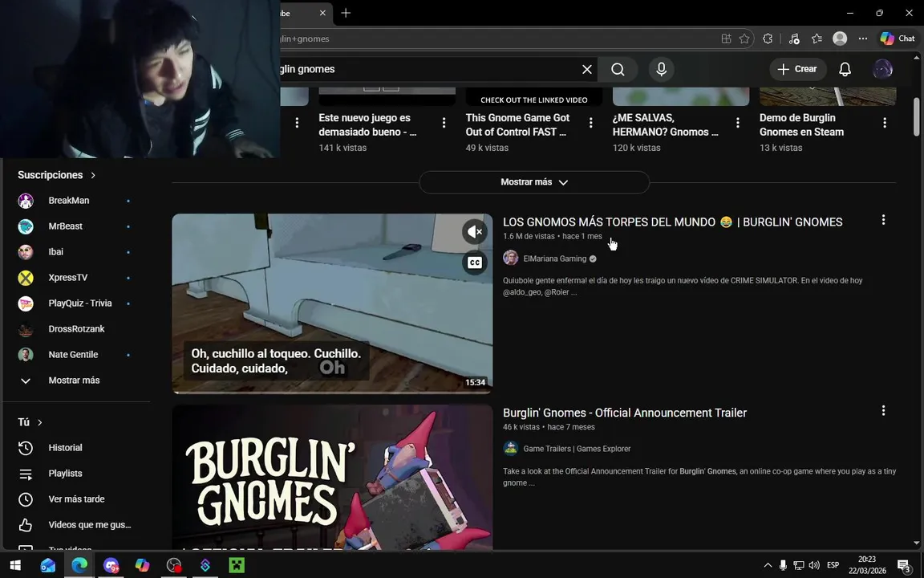924x578 pixels.
Task: Start voice search with the microphone
Action: tap(661, 70)
